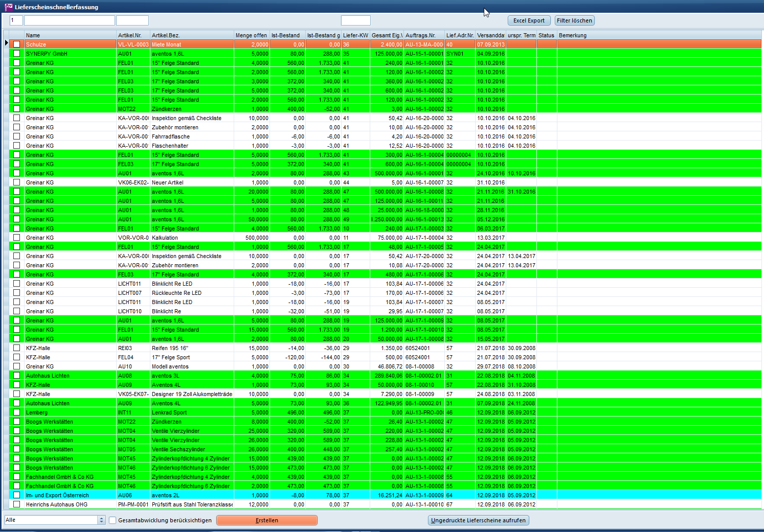
Task: Select the SYNERPY GmbH row checkbox
Action: click(17, 54)
